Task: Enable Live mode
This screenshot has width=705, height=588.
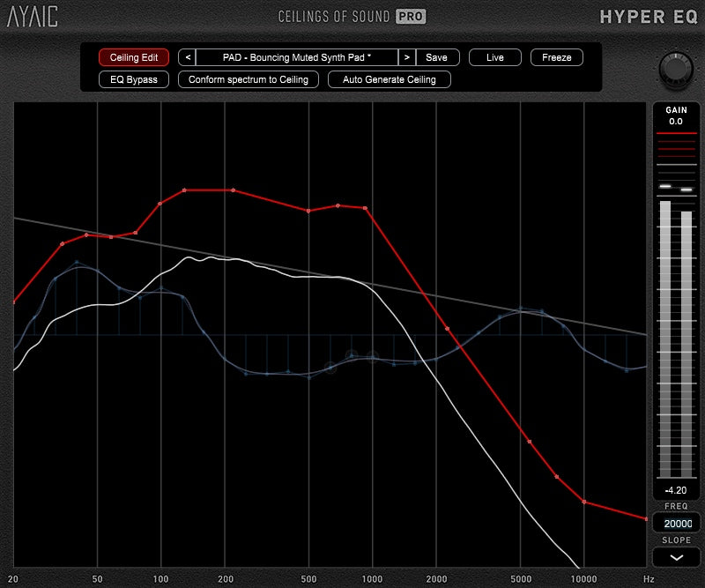Action: tap(495, 57)
